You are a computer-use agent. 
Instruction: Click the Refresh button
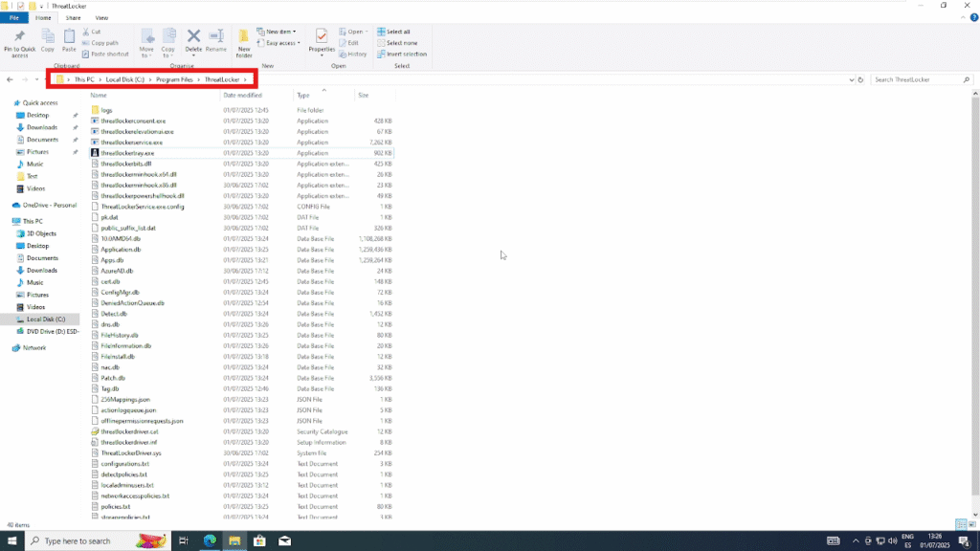coord(860,79)
